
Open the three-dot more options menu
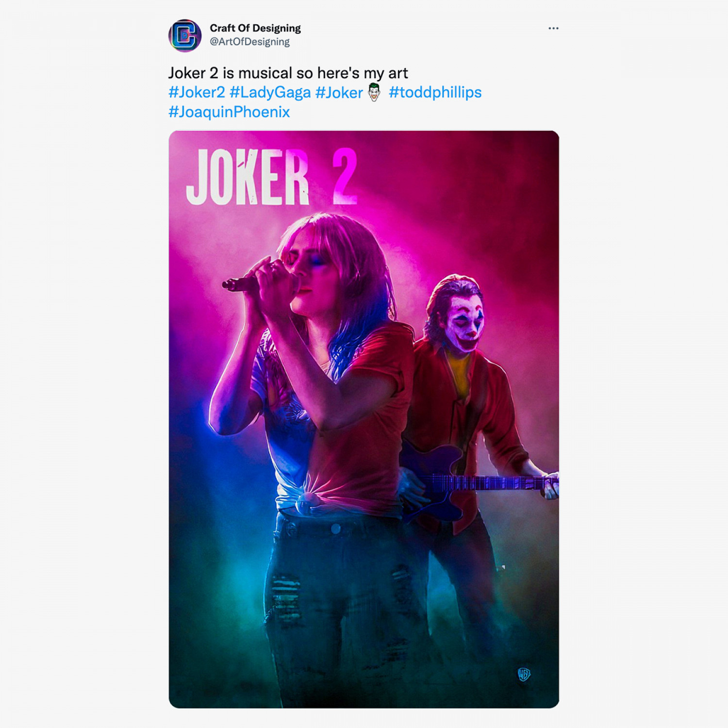553,28
